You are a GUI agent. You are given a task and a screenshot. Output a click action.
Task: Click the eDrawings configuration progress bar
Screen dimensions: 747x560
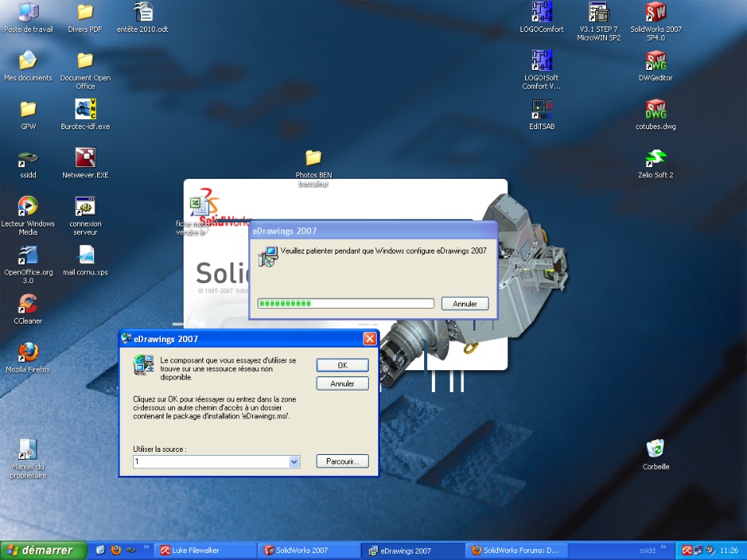tap(345, 303)
